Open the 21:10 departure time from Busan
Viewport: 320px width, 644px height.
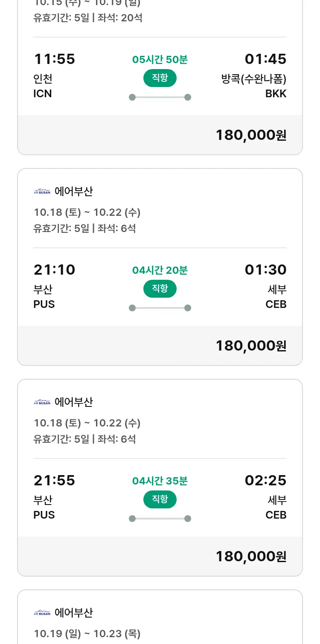click(54, 270)
